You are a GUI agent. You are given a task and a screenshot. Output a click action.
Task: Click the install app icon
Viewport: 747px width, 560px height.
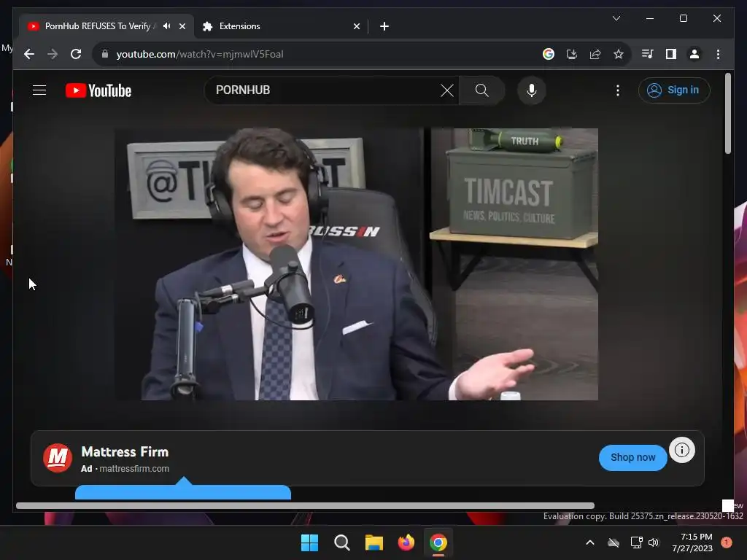tap(572, 54)
